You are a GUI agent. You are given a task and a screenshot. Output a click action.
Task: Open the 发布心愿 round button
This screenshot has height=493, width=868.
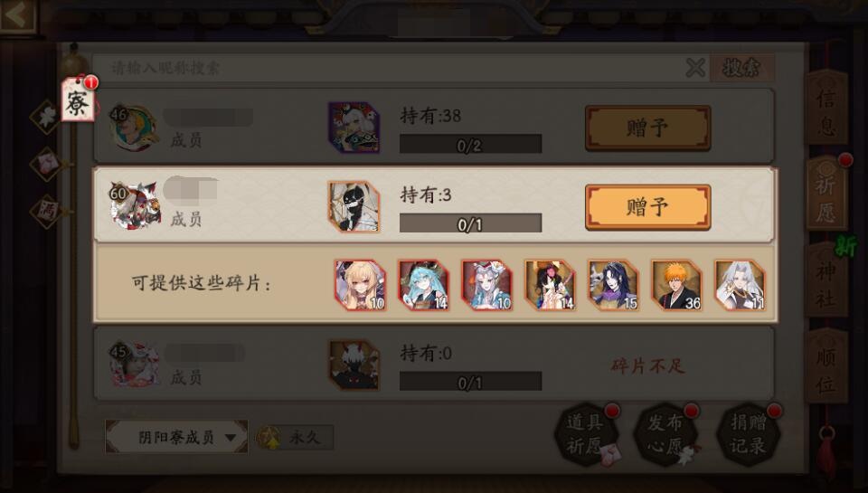pos(667,433)
